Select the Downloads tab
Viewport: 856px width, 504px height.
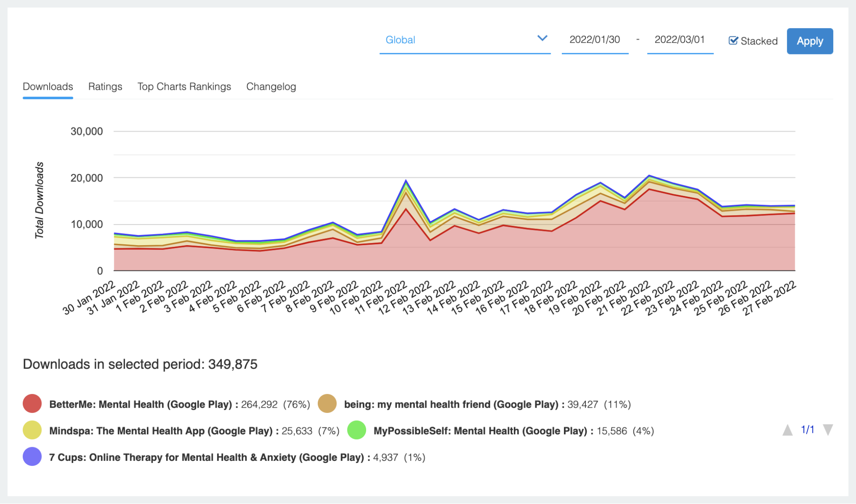pos(48,86)
